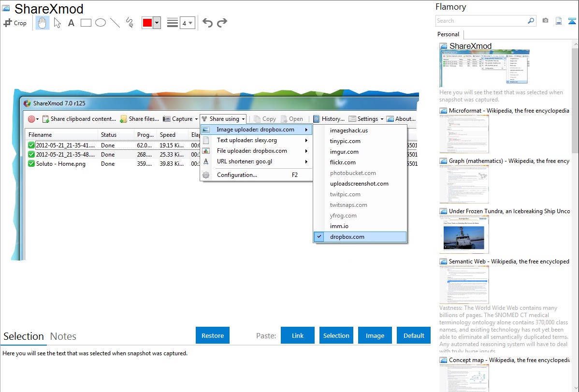Open the Under Frozen Tundra snapshot thumbnail
The width and height of the screenshot is (579, 392).
pyautogui.click(x=464, y=234)
